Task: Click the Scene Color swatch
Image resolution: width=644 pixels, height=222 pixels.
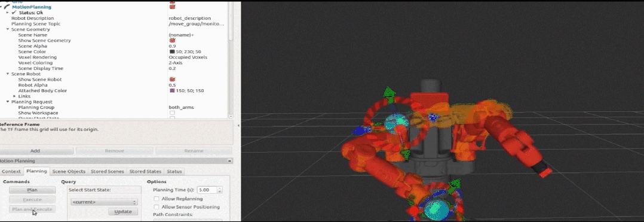Action: click(172, 52)
